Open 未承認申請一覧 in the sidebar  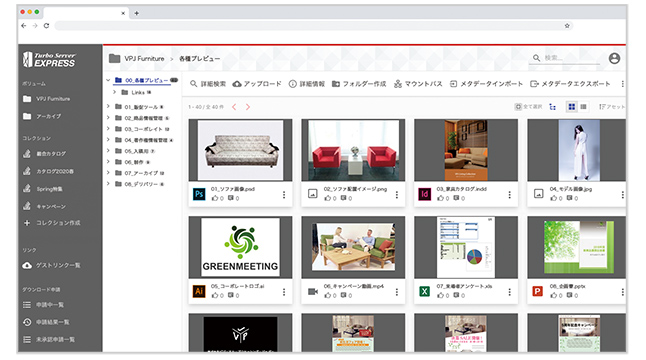[x=49, y=340]
